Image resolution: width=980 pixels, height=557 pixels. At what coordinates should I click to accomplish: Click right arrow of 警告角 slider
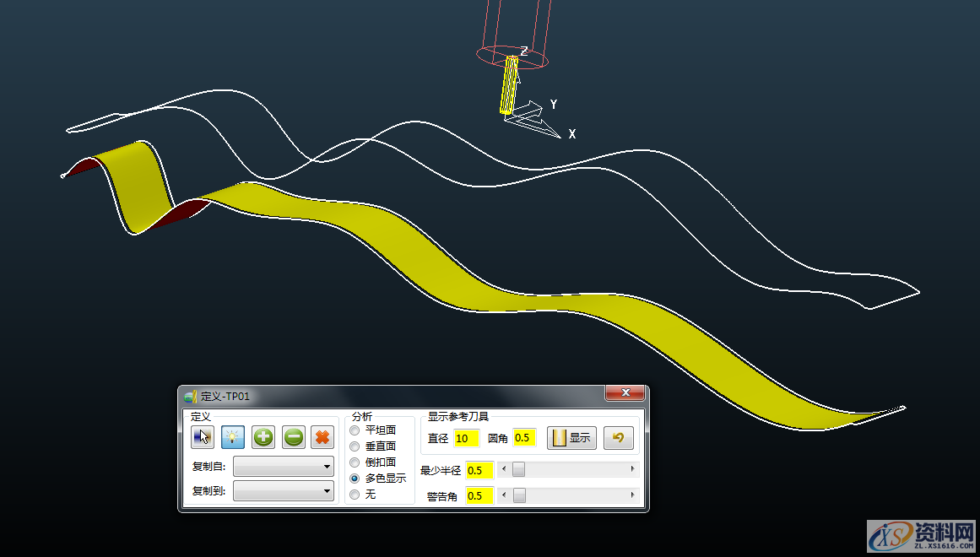pos(632,495)
